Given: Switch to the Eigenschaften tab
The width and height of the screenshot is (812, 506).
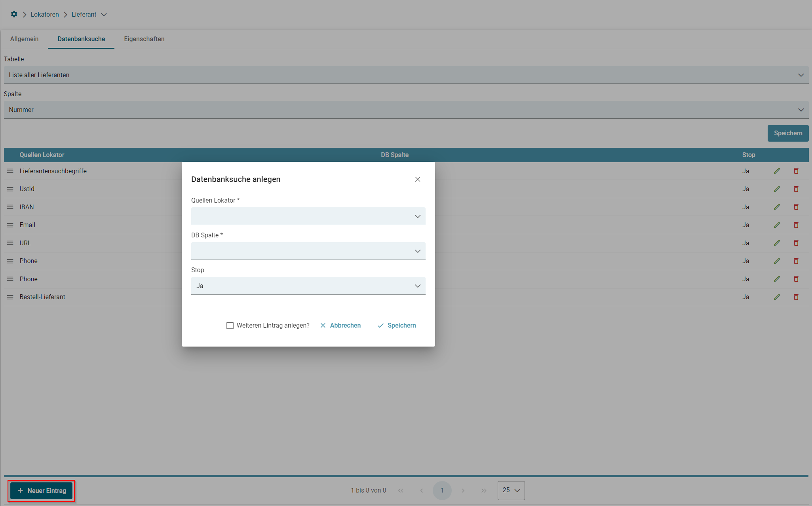Looking at the screenshot, I should click(x=144, y=39).
